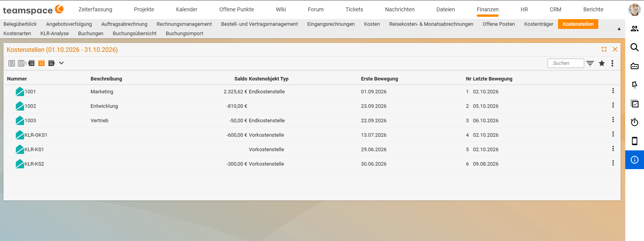Switch to the KLR-Analyse tab

(55, 34)
